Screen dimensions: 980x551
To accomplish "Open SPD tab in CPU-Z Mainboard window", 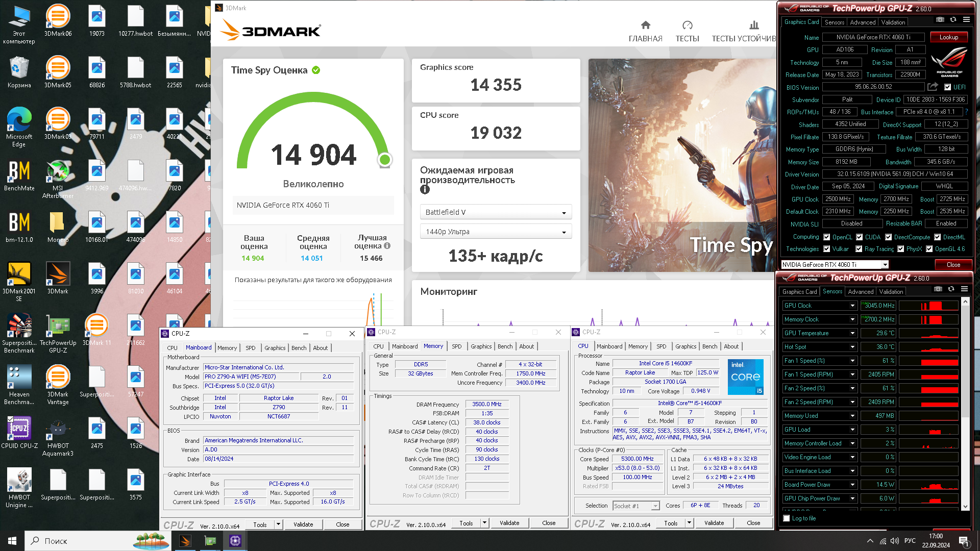I will 251,348.
